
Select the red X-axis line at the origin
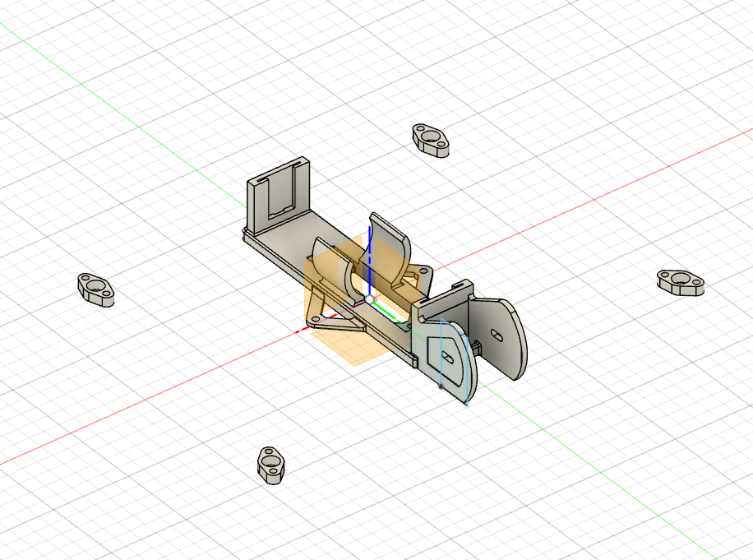[x=332, y=316]
